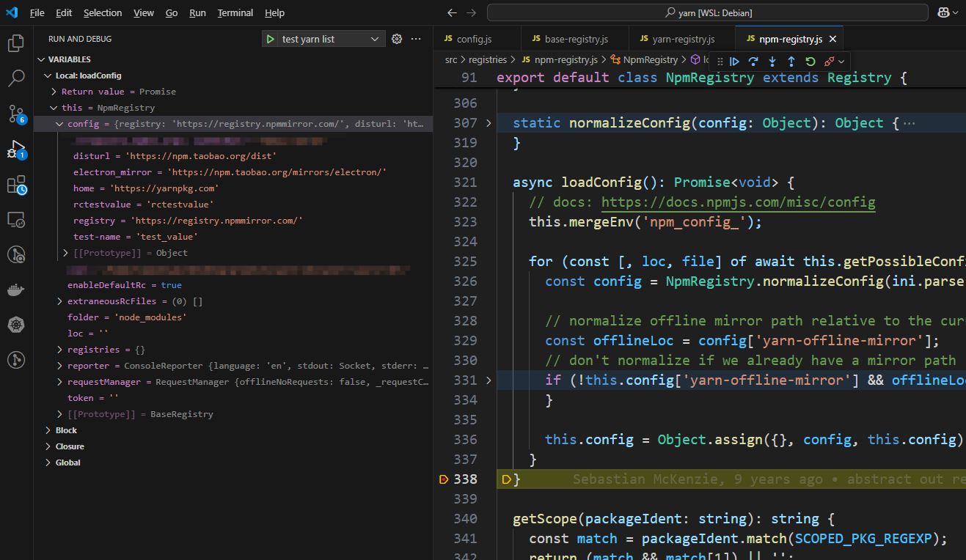
Task: Unfold the normalizeConfig method at line 307
Action: coord(489,123)
